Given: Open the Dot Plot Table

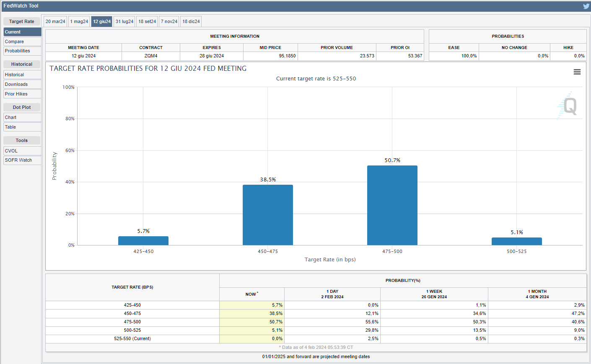Looking at the screenshot, I should point(22,127).
